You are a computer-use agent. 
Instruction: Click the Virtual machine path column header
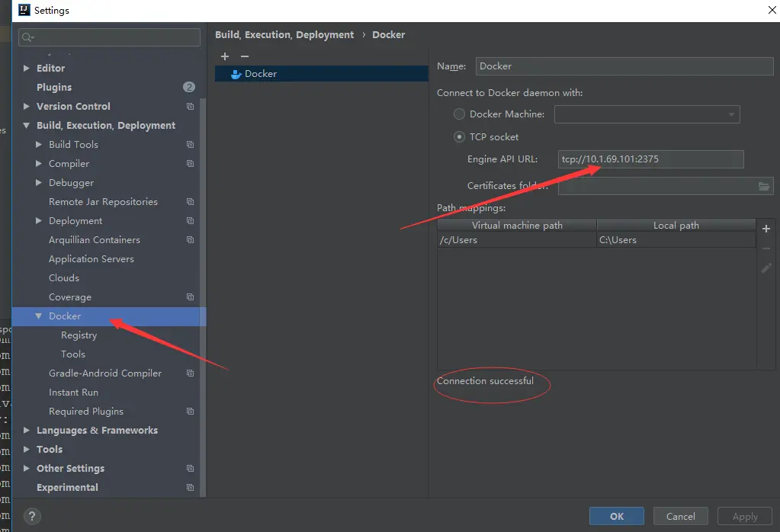point(517,226)
